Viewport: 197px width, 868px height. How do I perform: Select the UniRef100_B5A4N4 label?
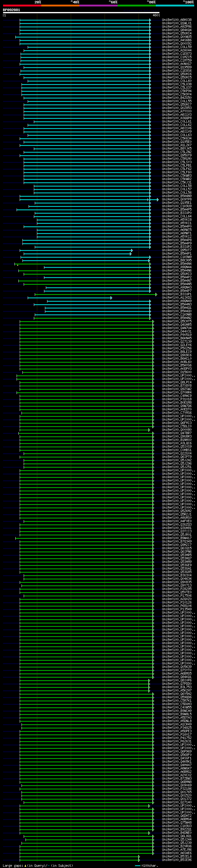pos(176,264)
